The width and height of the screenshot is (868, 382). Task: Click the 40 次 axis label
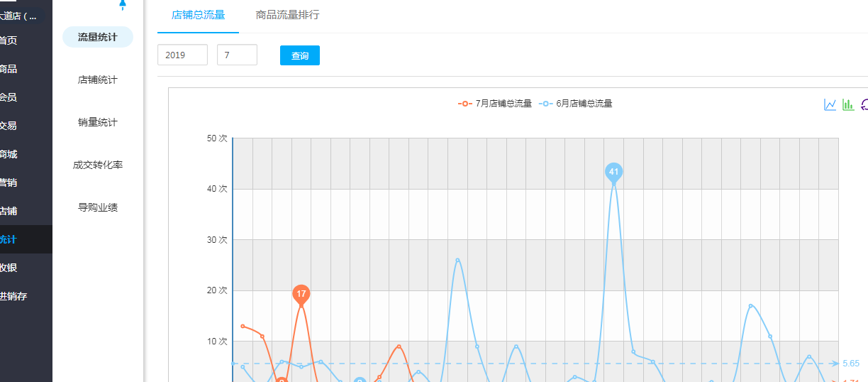(217, 189)
